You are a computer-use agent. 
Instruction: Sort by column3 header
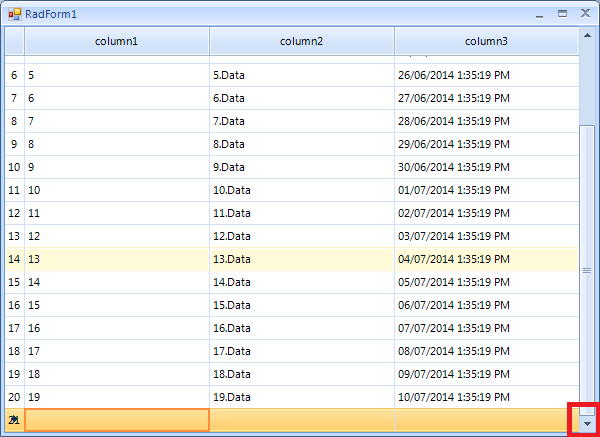click(x=486, y=41)
